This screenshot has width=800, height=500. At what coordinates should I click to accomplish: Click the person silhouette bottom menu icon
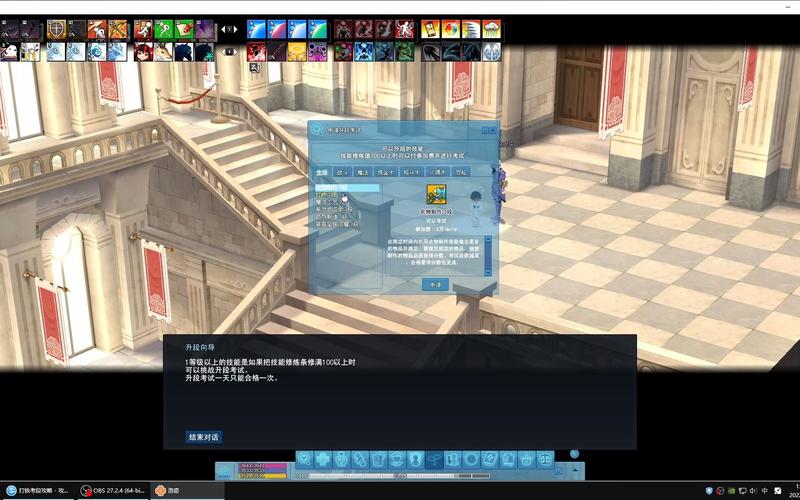(416, 460)
